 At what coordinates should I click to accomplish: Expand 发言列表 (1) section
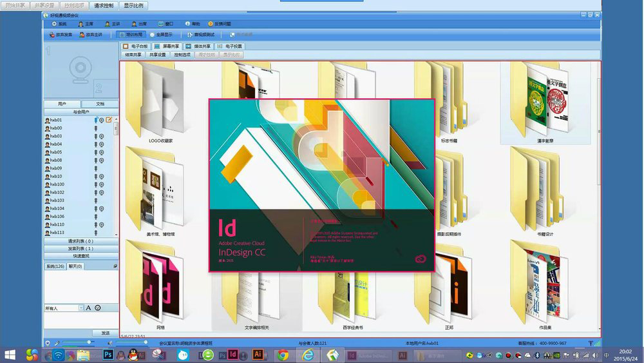click(x=81, y=249)
